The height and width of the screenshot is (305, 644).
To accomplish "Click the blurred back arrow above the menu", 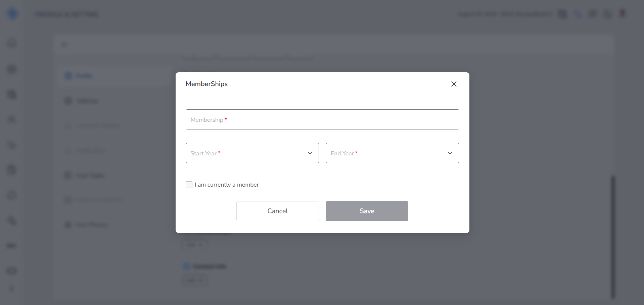I will pos(64,45).
